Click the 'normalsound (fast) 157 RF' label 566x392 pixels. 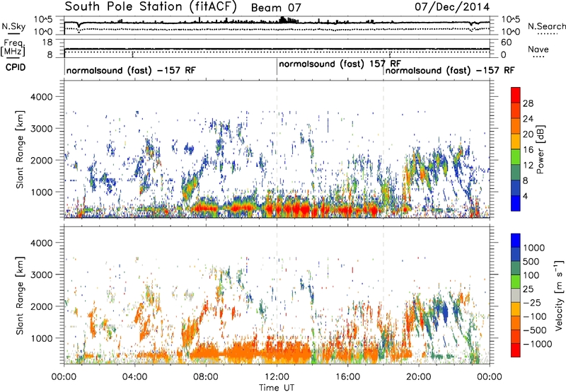[x=340, y=64]
